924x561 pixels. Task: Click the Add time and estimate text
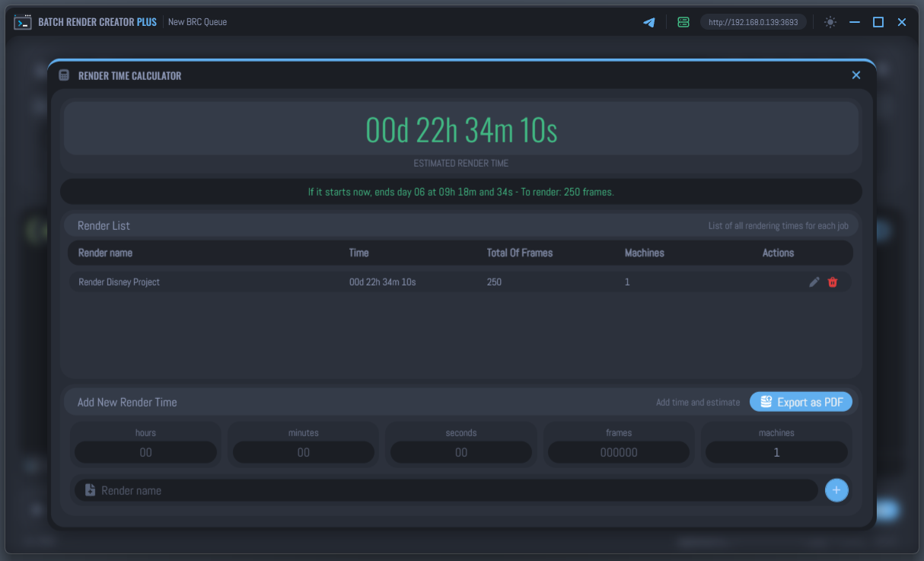point(698,402)
